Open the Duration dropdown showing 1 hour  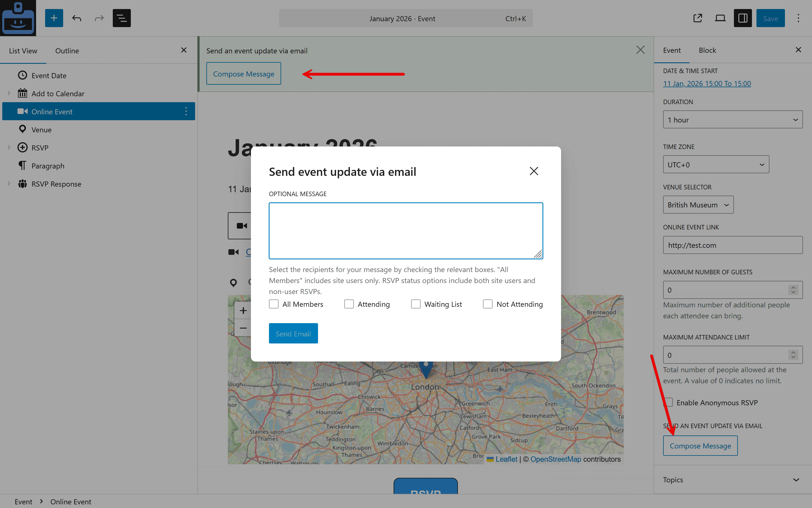(x=732, y=120)
